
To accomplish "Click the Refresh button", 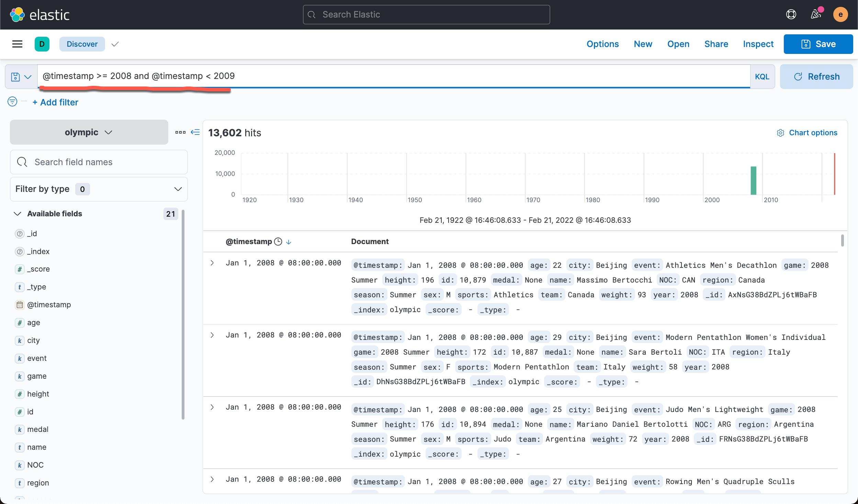I will [816, 77].
